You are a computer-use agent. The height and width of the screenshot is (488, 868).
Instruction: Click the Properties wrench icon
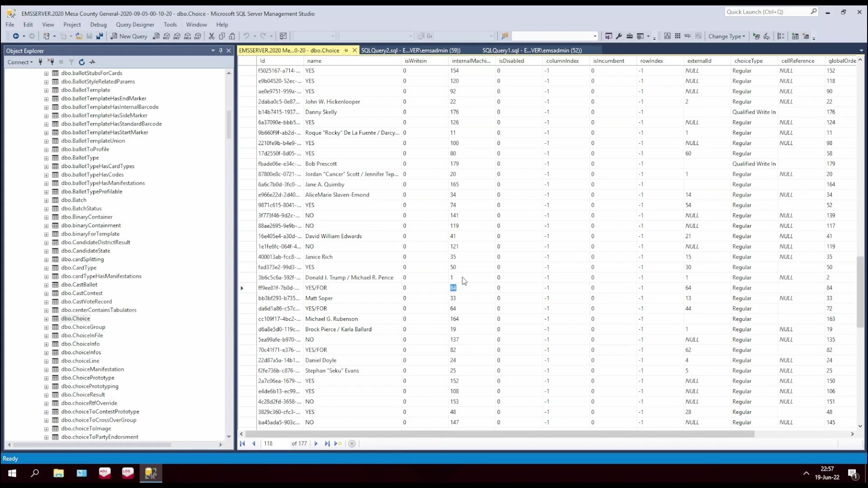[619, 36]
